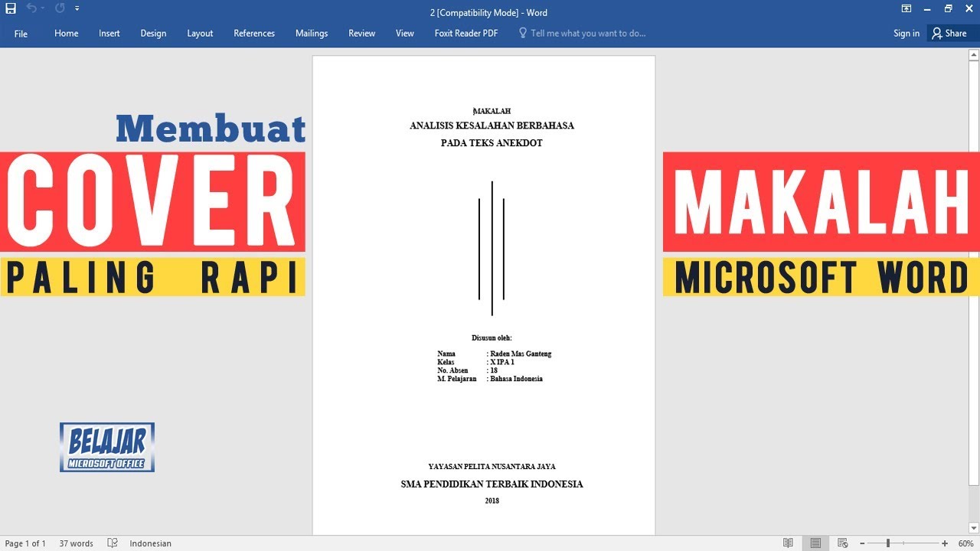Click YAYASAN PELITA NUSANTARA JAYA line
Screen dimensions: 980x551
pyautogui.click(x=492, y=466)
